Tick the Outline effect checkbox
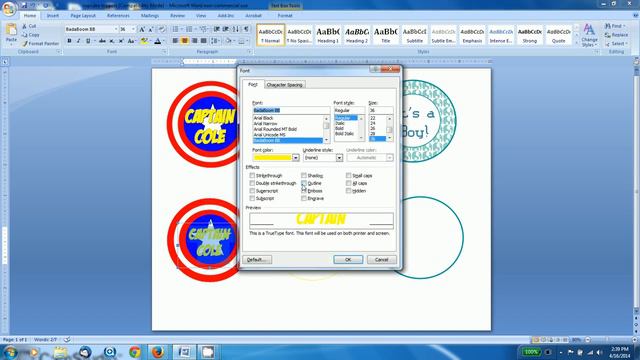 click(304, 183)
